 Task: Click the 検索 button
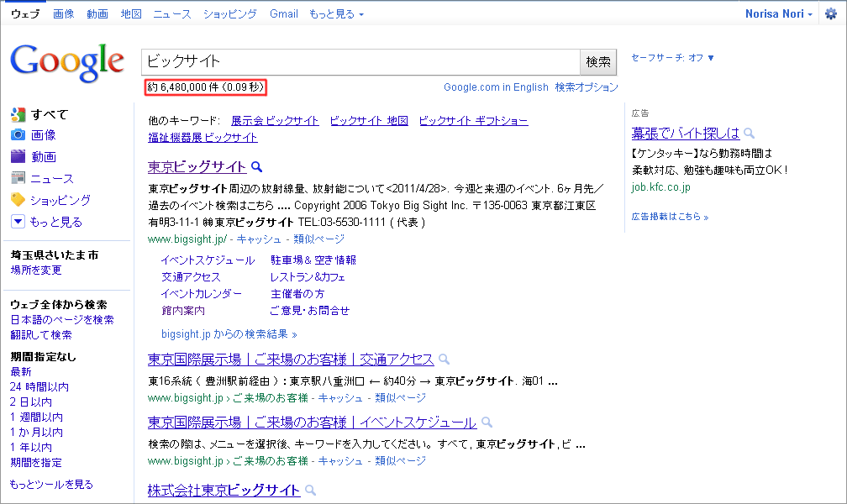coord(598,62)
